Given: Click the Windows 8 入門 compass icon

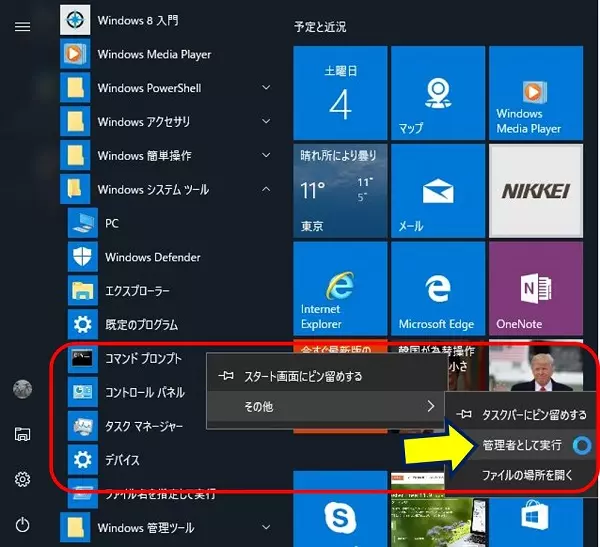Looking at the screenshot, I should pos(75,20).
